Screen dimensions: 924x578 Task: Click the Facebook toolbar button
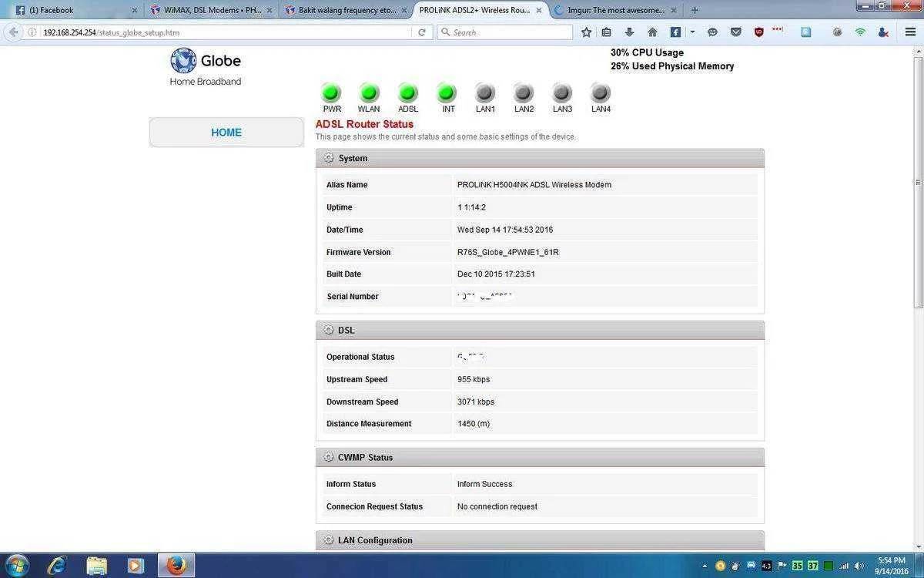click(x=675, y=32)
